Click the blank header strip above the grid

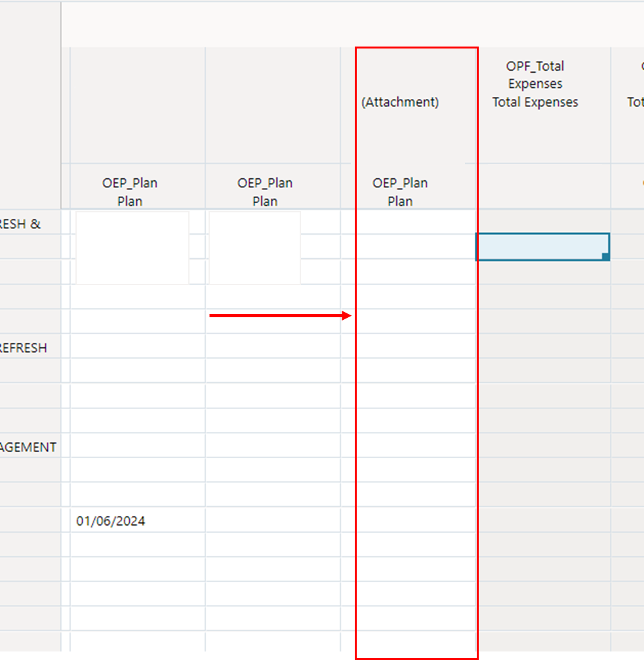(x=328, y=23)
